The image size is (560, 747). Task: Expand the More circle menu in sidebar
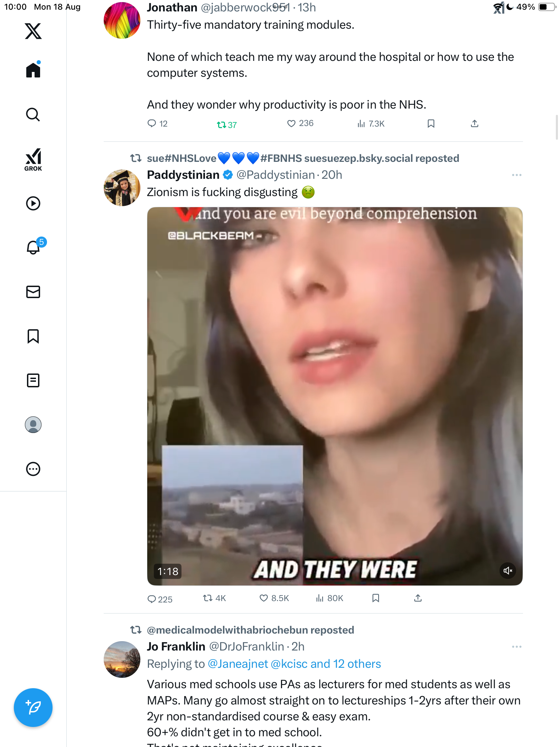(33, 469)
